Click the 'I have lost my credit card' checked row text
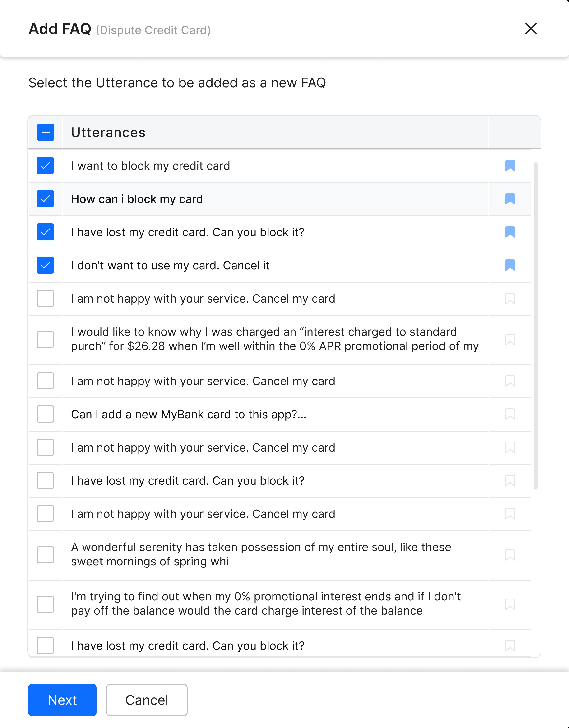Viewport: 569px width, 728px height. (187, 232)
